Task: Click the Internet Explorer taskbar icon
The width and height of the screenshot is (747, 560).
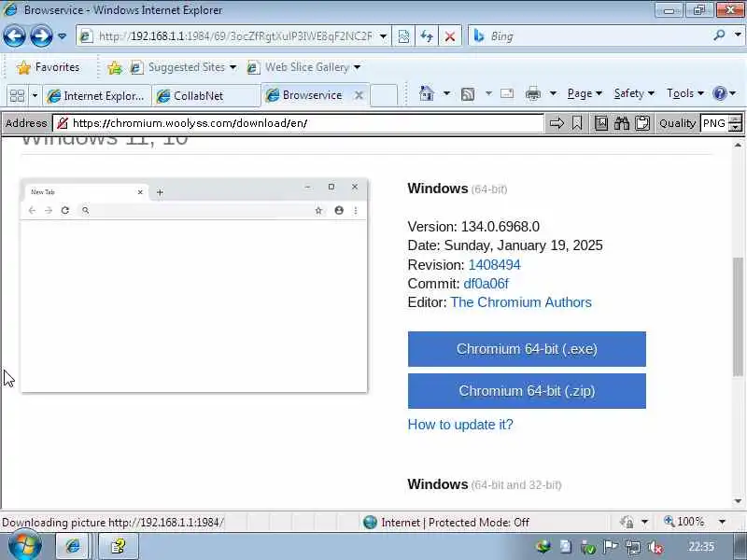Action: [x=73, y=546]
